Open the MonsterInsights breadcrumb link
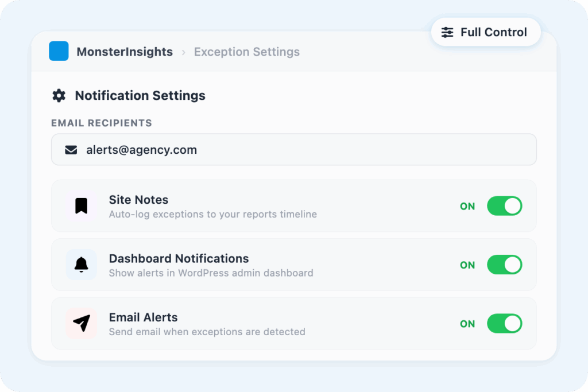The image size is (588, 392). [x=125, y=52]
